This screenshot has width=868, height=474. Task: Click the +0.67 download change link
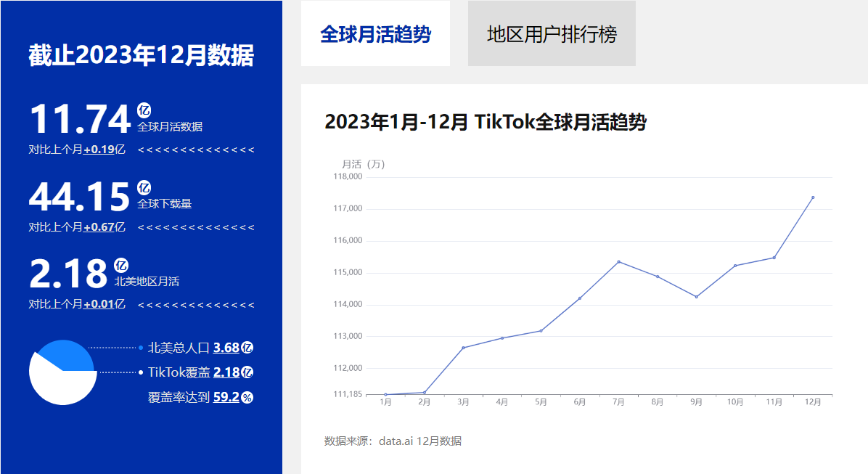pyautogui.click(x=99, y=227)
